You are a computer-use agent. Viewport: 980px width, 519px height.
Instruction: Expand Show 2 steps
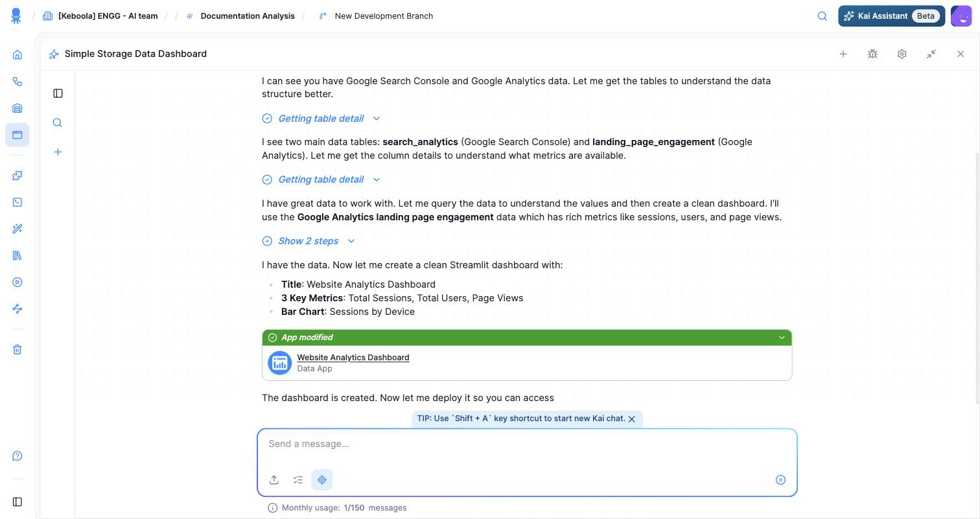pos(309,241)
